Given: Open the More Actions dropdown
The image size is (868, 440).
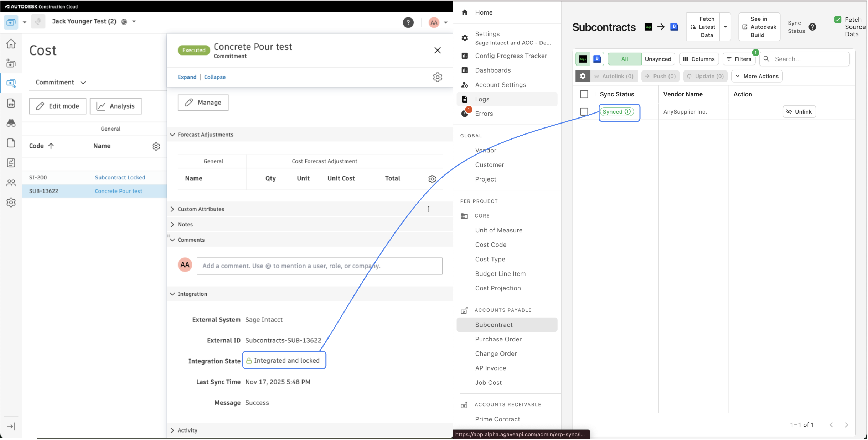Looking at the screenshot, I should pyautogui.click(x=756, y=76).
